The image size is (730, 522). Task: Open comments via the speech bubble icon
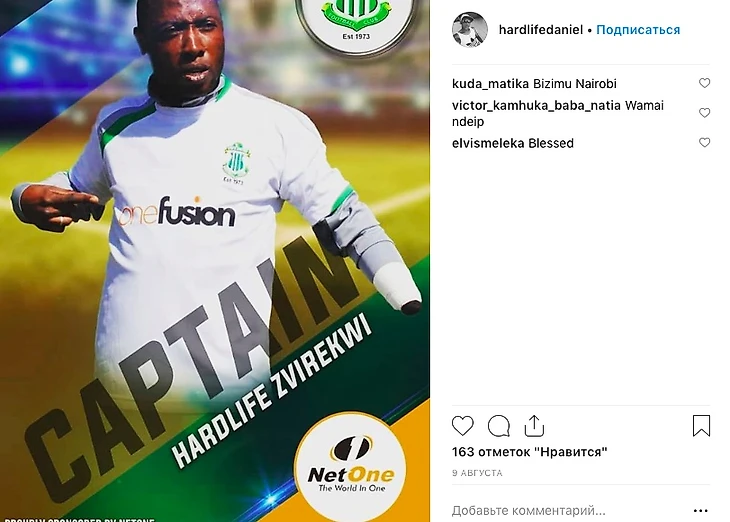click(499, 426)
